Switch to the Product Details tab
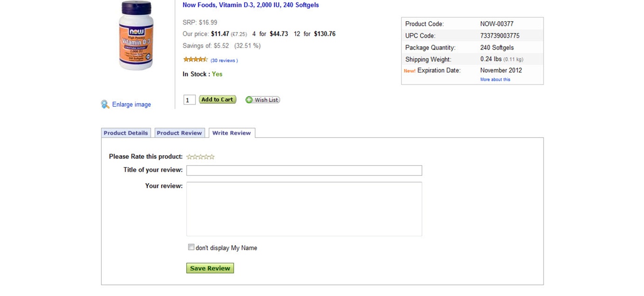 pyautogui.click(x=126, y=133)
